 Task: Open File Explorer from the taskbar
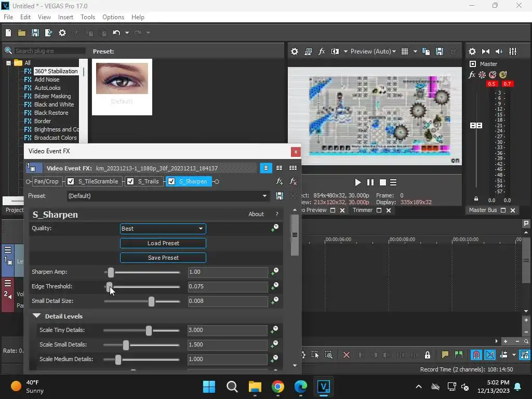pos(255,387)
